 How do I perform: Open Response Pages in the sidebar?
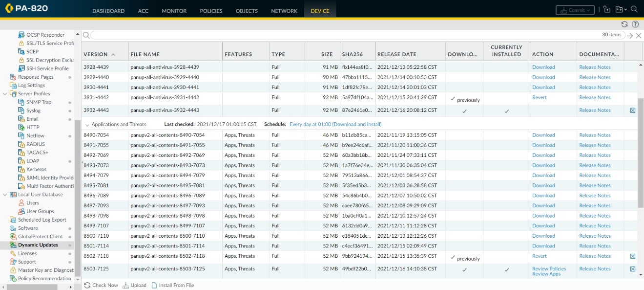tap(36, 77)
